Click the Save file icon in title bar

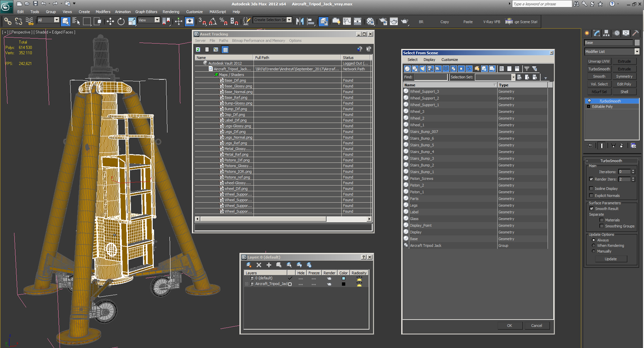click(x=35, y=3)
